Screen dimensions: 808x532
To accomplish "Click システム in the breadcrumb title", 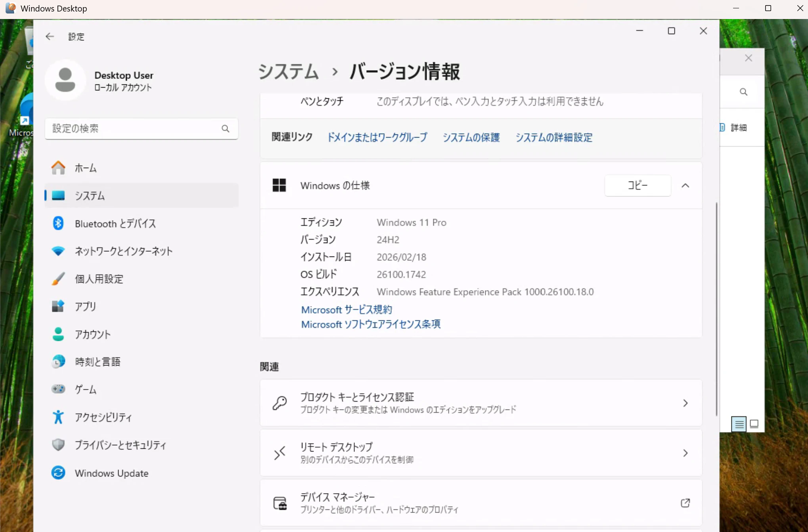I will click(x=288, y=72).
